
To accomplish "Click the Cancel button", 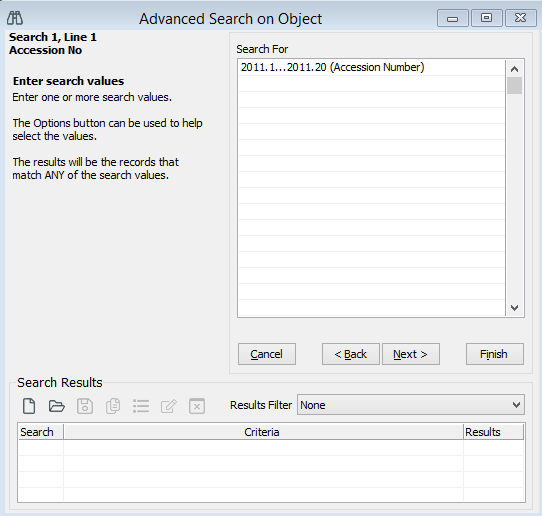I will (x=267, y=354).
